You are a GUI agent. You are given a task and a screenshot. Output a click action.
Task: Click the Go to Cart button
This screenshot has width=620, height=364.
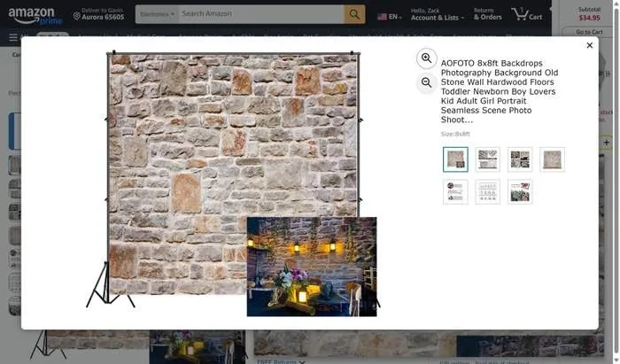coord(589,32)
